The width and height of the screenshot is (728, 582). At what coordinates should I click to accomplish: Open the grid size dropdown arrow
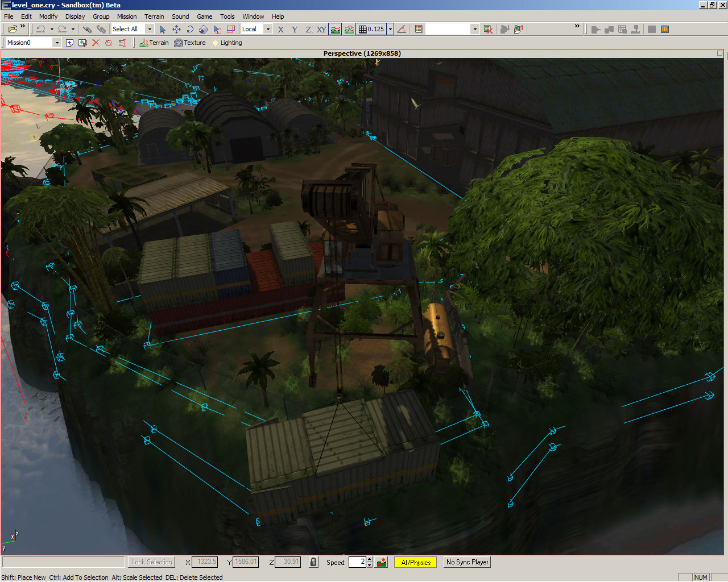click(390, 29)
